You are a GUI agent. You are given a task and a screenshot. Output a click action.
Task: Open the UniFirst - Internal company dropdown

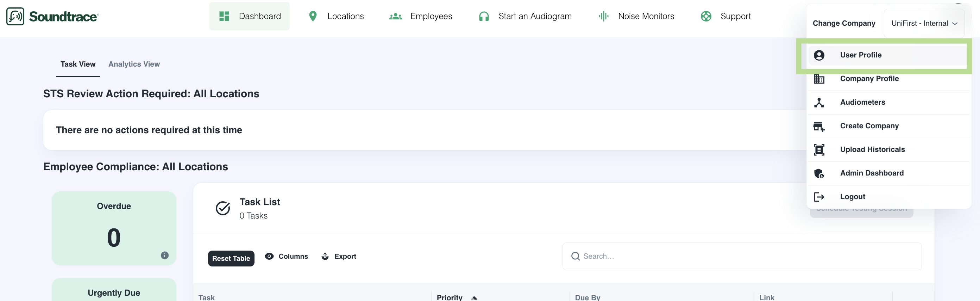[924, 23]
